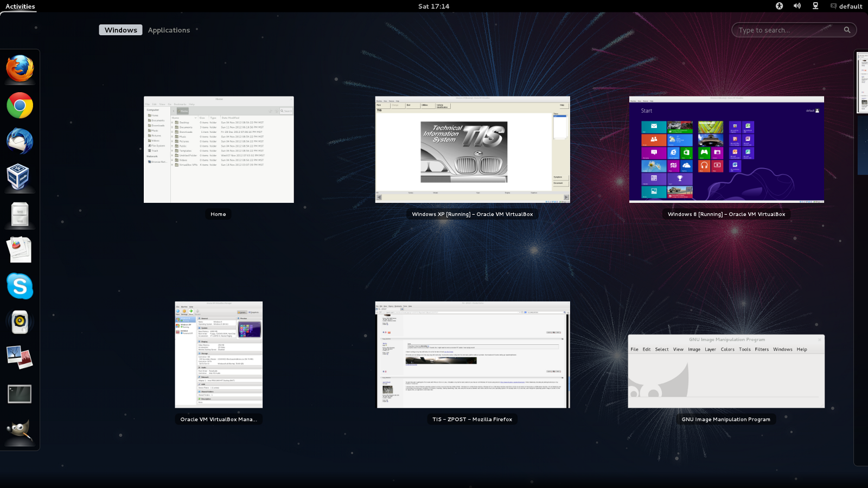This screenshot has width=868, height=488.
Task: Open Thunderbird mail from the dash
Action: (x=20, y=141)
